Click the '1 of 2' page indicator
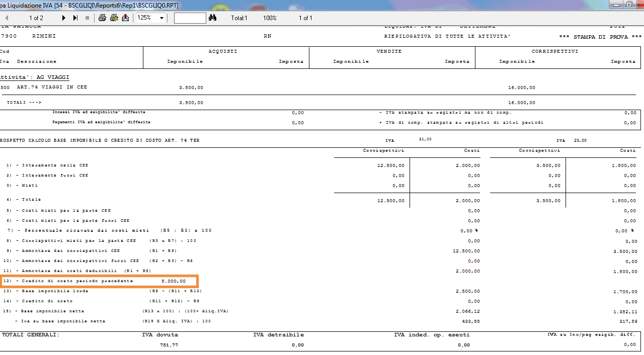Screen dimensions: 644x355 36,18
